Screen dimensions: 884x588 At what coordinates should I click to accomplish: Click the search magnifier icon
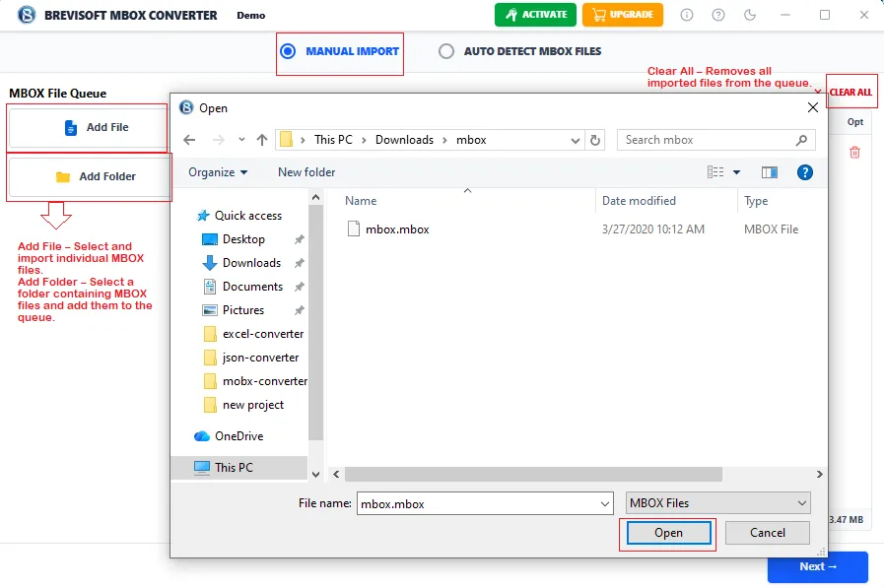tap(801, 140)
